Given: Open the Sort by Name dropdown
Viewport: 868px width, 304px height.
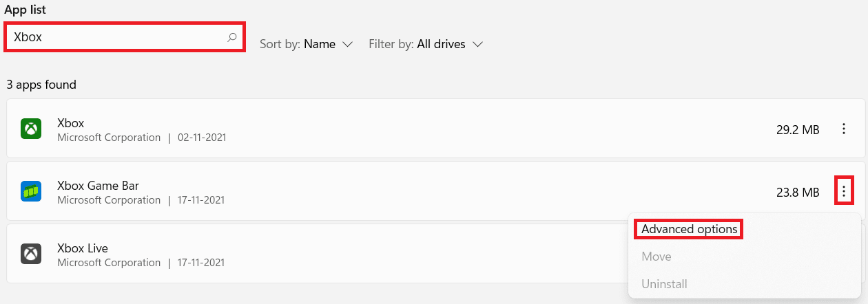Looking at the screenshot, I should point(307,44).
